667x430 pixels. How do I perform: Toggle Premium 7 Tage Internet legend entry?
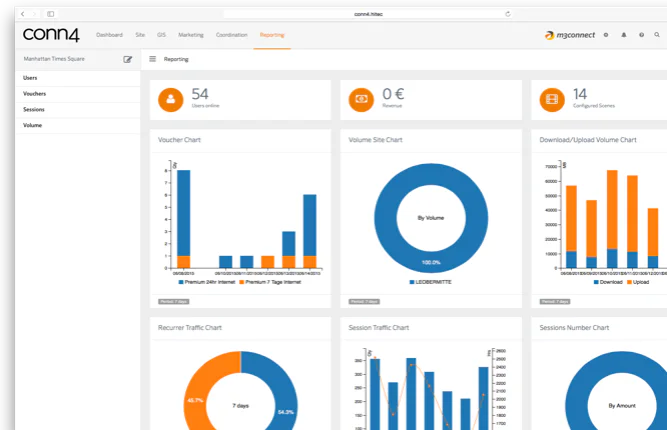(x=270, y=282)
